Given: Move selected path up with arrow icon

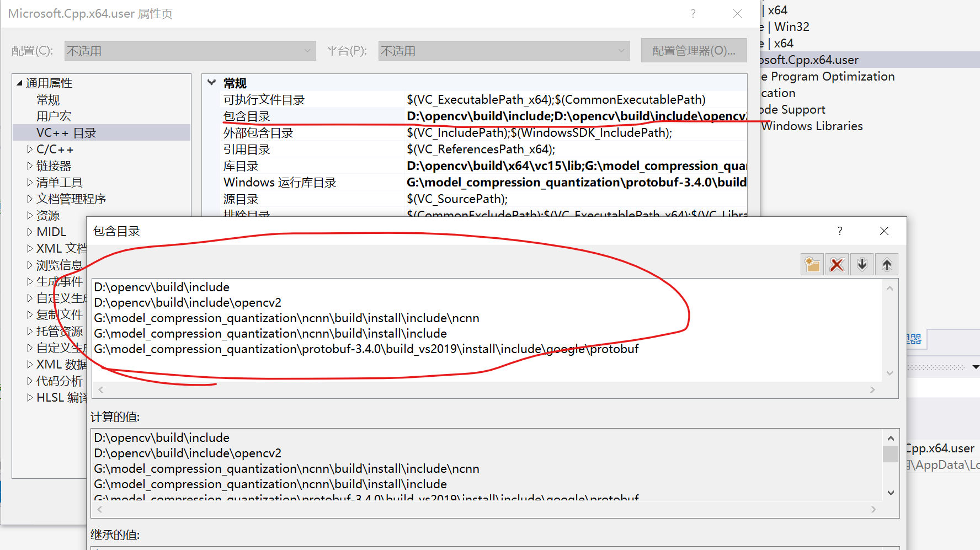Looking at the screenshot, I should [x=887, y=264].
